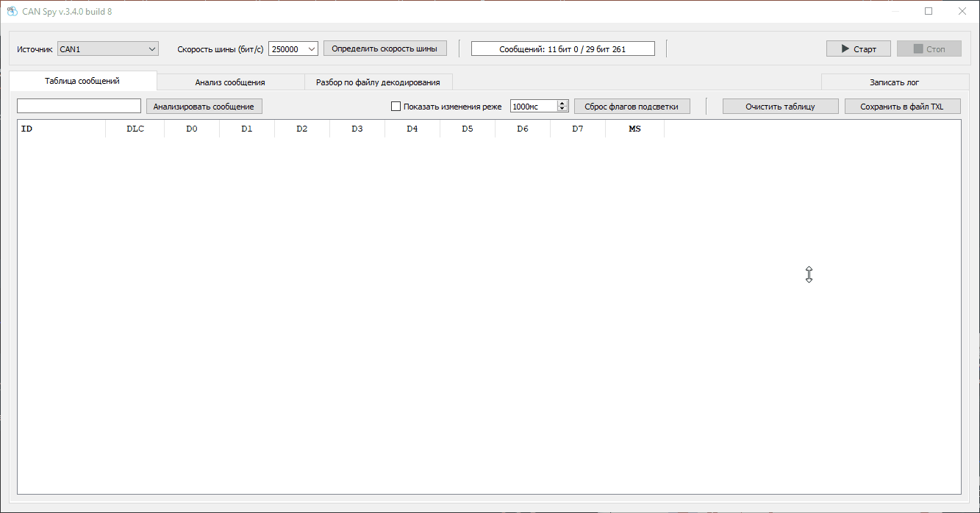Decrease the 1000мс interval with down arrow

[x=563, y=109]
